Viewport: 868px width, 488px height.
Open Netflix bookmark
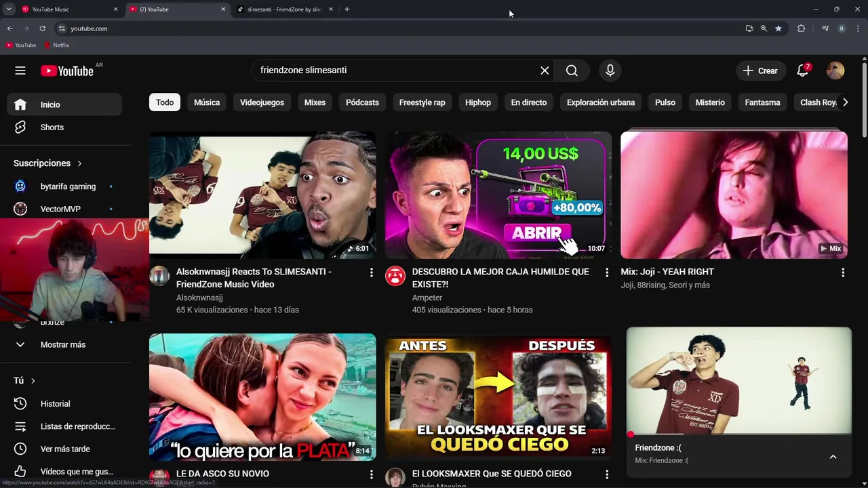pos(56,45)
